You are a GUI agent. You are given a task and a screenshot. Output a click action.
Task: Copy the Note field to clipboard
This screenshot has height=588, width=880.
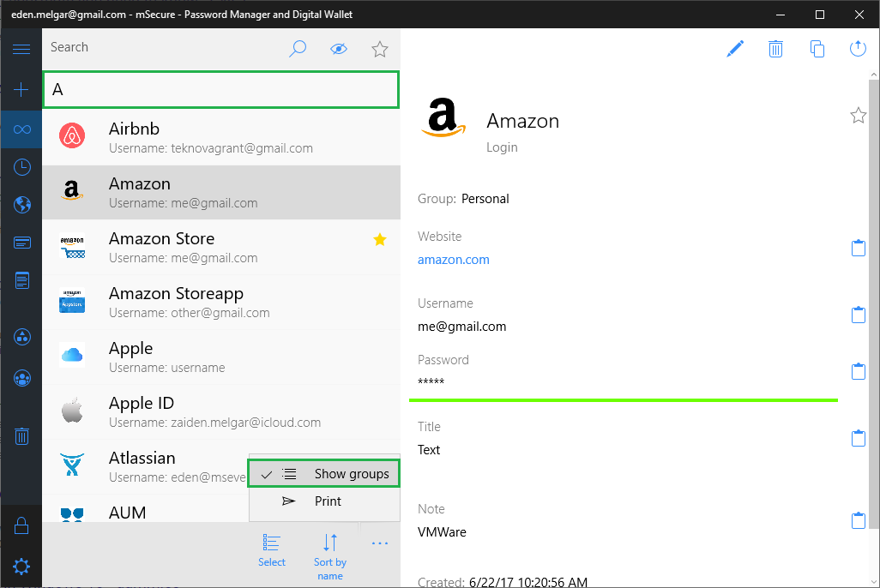(x=858, y=520)
